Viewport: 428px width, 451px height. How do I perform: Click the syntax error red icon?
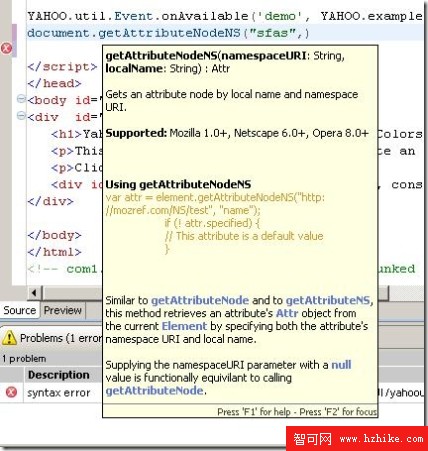click(x=11, y=392)
